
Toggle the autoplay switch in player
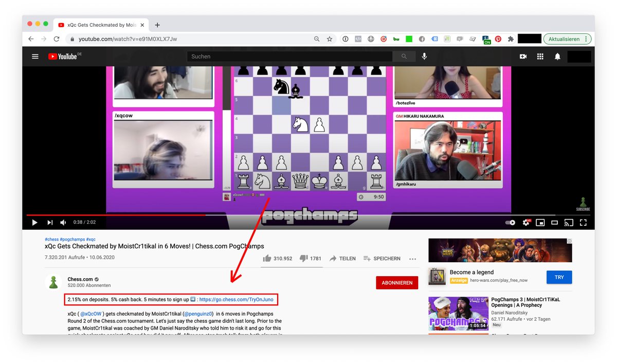[x=510, y=223]
